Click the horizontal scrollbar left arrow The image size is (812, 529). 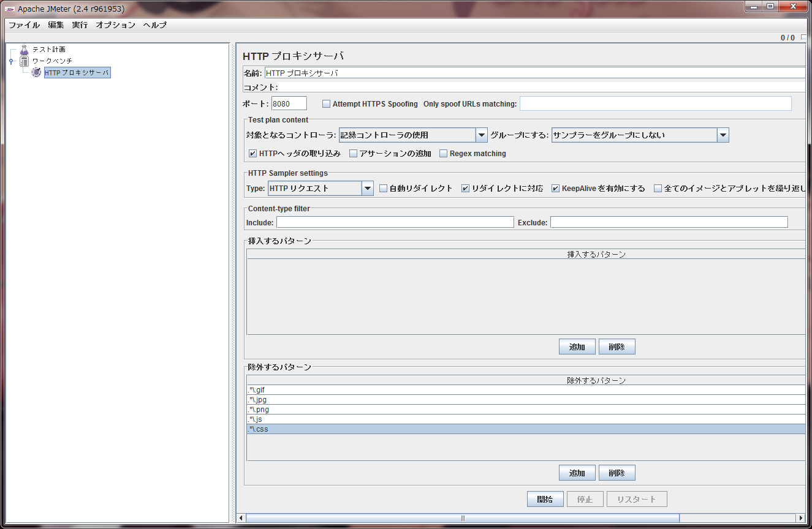point(241,518)
